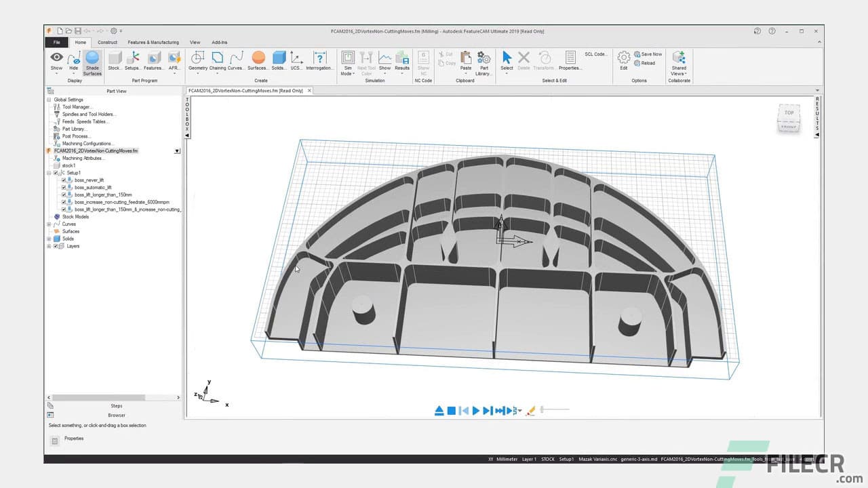The width and height of the screenshot is (868, 488).
Task: Open the FCAM2016_2DVortexNon-CuttingMoves dropdown arrow
Action: pos(177,150)
